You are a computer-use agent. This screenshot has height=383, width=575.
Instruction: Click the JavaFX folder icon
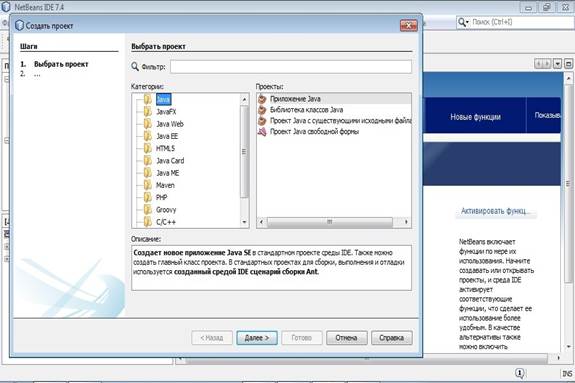click(148, 112)
